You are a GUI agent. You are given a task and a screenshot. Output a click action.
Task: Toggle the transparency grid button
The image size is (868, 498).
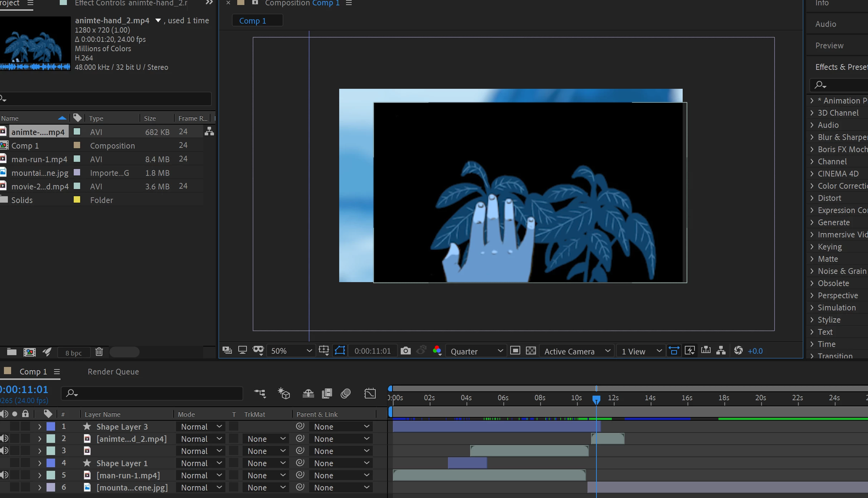531,350
